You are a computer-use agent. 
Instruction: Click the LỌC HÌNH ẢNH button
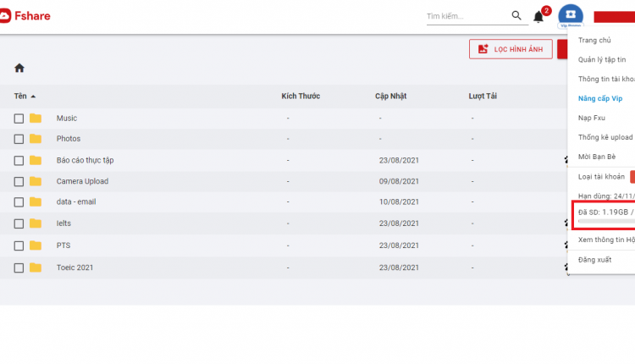[511, 49]
